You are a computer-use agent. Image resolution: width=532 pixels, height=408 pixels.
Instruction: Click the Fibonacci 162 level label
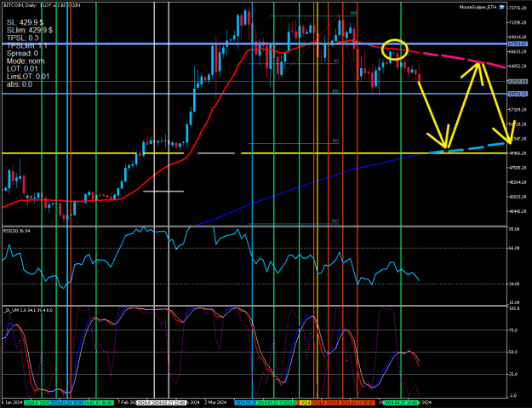tap(335, 141)
